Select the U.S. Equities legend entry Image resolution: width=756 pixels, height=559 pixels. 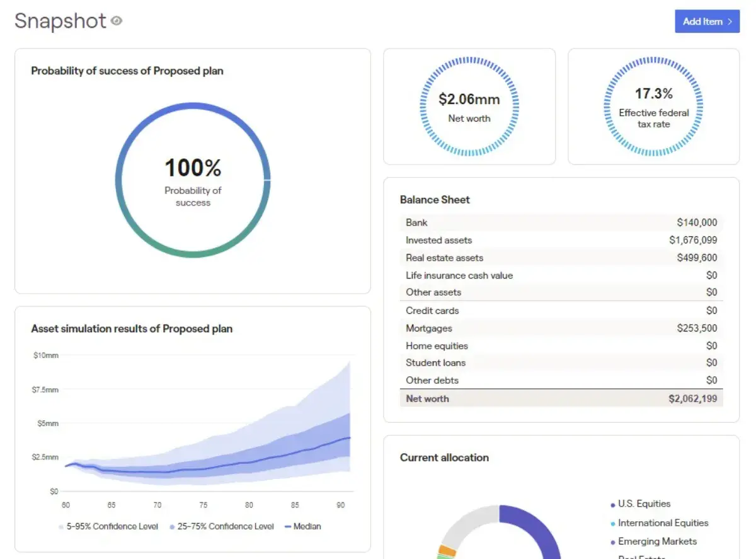click(x=643, y=504)
